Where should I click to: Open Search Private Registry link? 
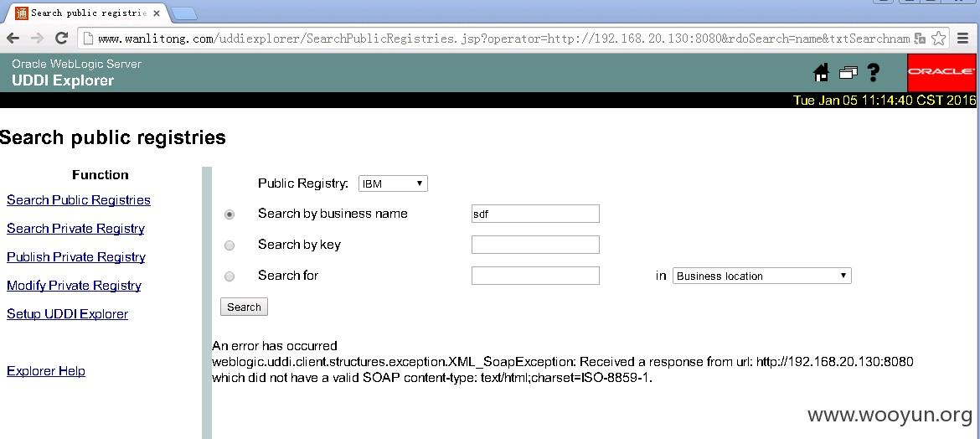tap(75, 228)
